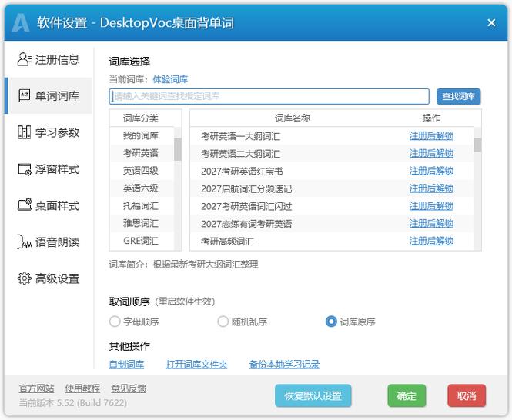Open the 注册信息 tab

49,59
